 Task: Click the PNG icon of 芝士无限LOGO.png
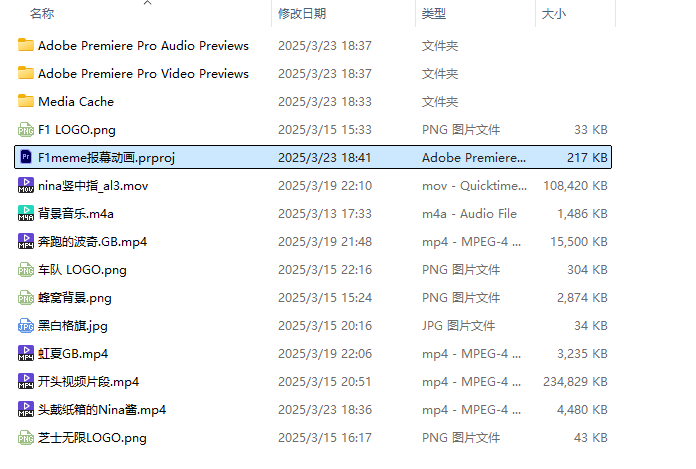26,437
